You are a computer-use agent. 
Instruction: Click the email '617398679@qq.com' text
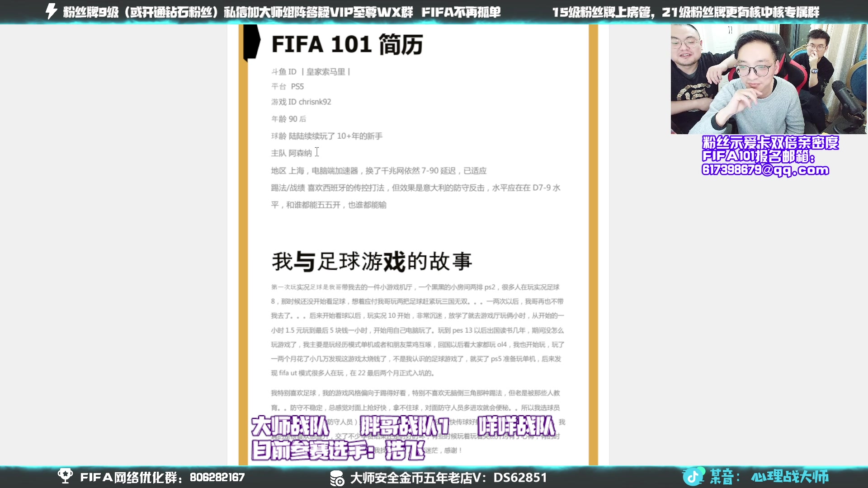click(765, 170)
